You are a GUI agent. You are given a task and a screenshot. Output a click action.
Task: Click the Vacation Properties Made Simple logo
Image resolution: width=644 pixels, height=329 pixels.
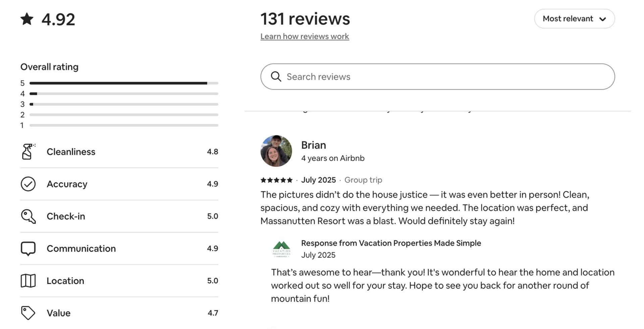click(x=281, y=249)
